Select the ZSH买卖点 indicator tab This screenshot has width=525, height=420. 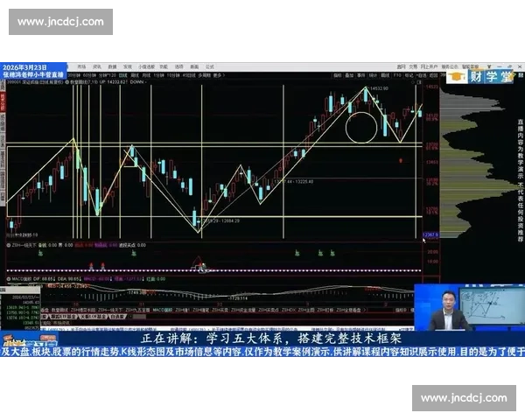pos(269,310)
